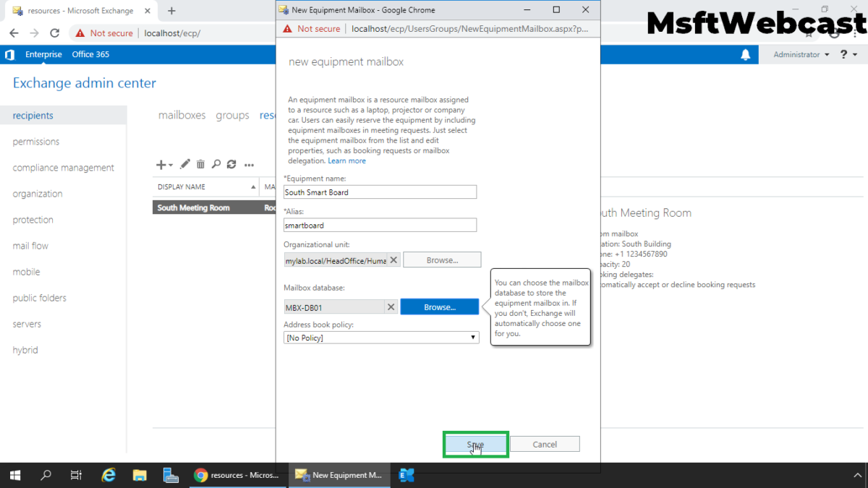The image size is (868, 488).
Task: Edit selected mailbox using the pencil icon
Action: click(184, 164)
